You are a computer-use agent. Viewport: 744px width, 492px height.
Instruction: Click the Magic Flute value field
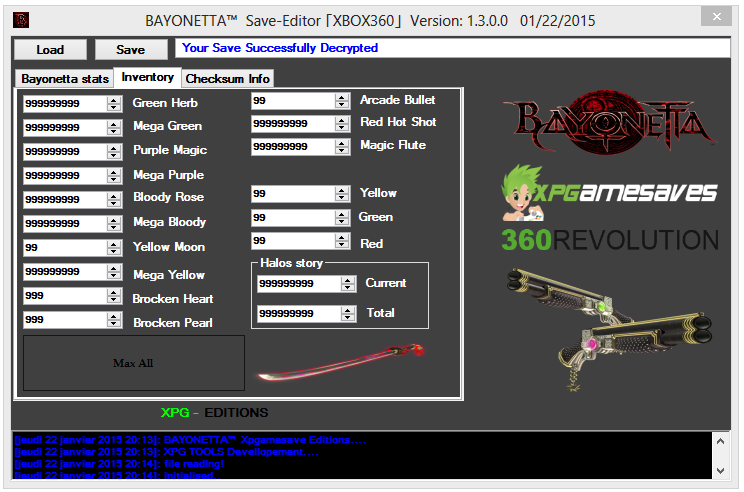pos(294,146)
